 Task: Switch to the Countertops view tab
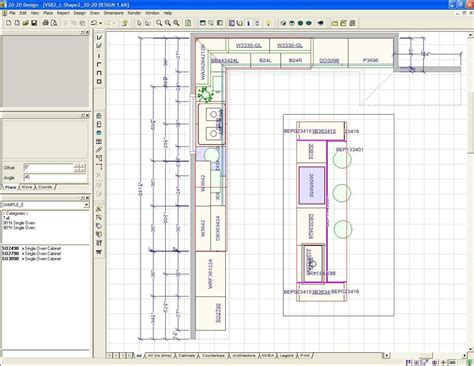click(213, 356)
